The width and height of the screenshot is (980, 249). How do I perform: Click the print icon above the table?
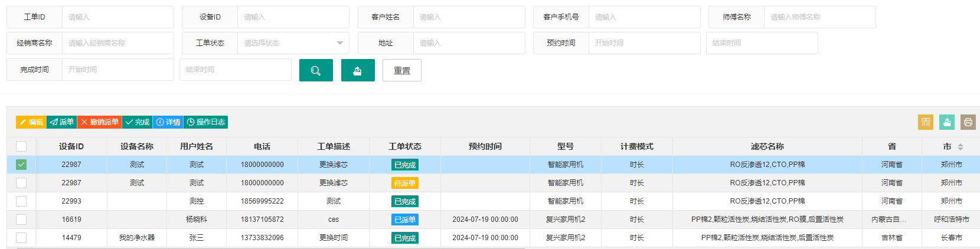(x=968, y=122)
